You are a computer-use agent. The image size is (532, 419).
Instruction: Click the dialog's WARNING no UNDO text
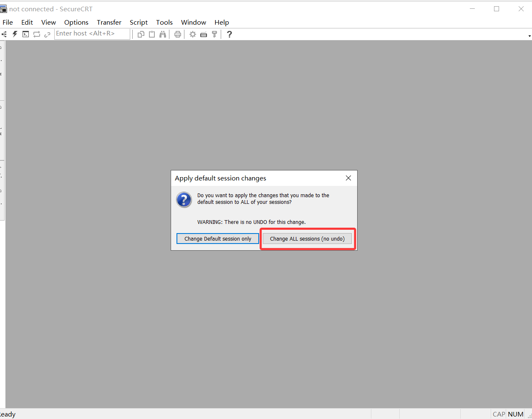(x=251, y=222)
